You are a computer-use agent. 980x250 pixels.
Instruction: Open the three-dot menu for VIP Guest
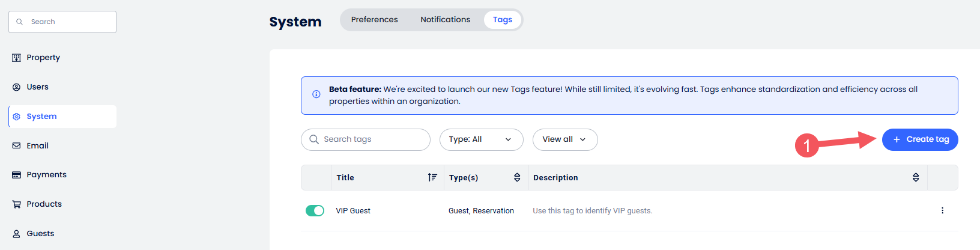tap(942, 210)
